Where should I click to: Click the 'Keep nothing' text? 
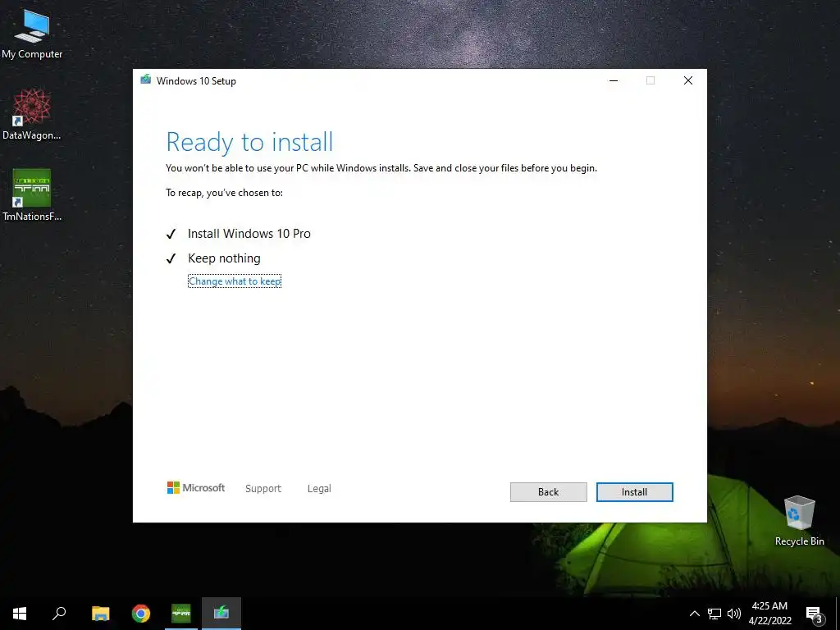[x=224, y=258]
